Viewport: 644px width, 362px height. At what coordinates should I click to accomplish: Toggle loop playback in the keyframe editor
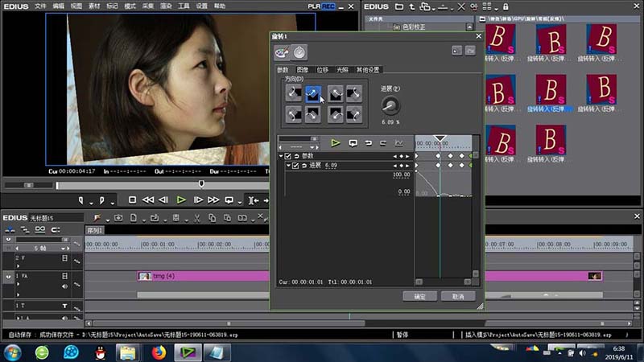[353, 143]
